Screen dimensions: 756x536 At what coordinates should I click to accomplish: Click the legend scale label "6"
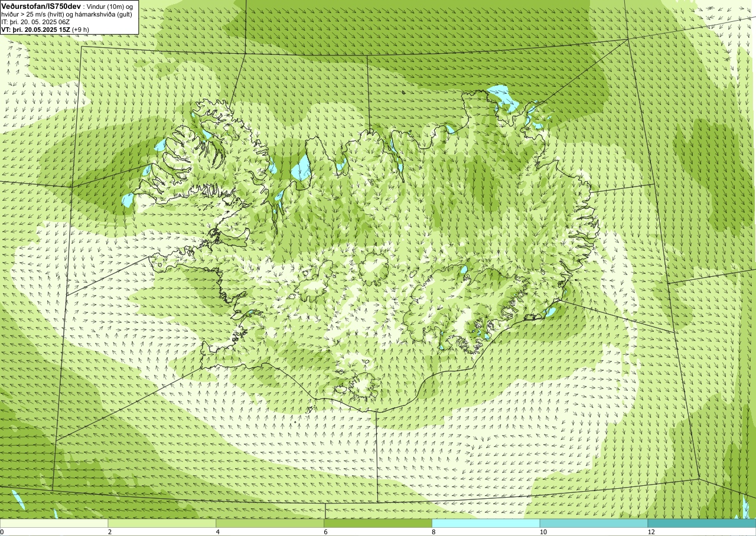tap(326, 532)
